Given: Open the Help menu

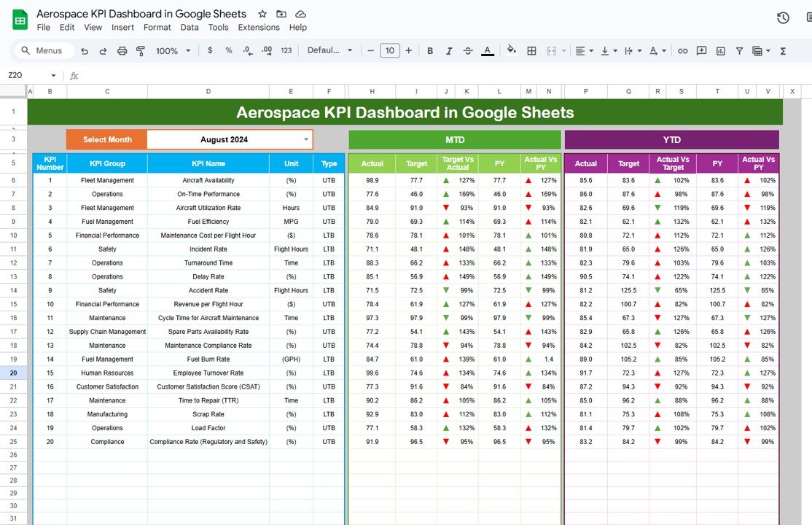Looking at the screenshot, I should pyautogui.click(x=298, y=28).
